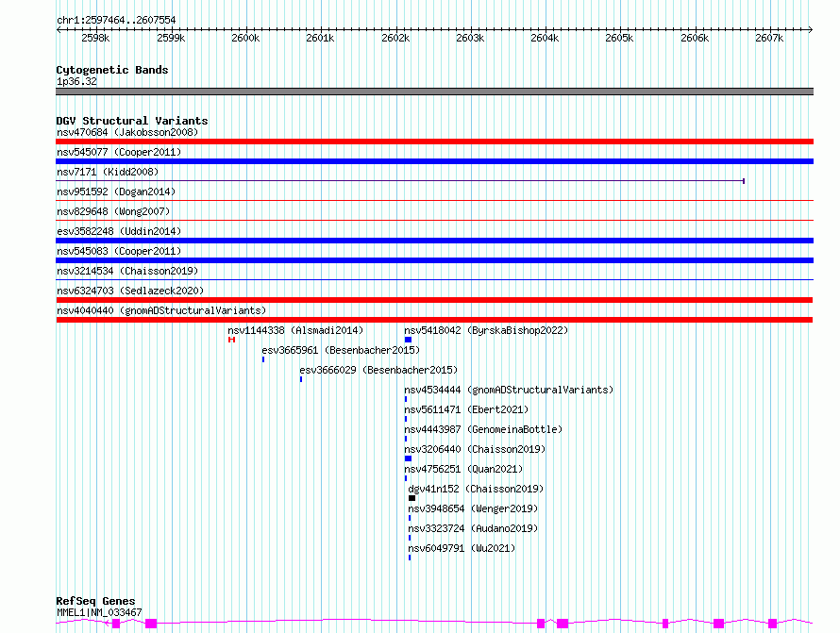Open nsv3323724 (Audano2019) label

pyautogui.click(x=473, y=528)
